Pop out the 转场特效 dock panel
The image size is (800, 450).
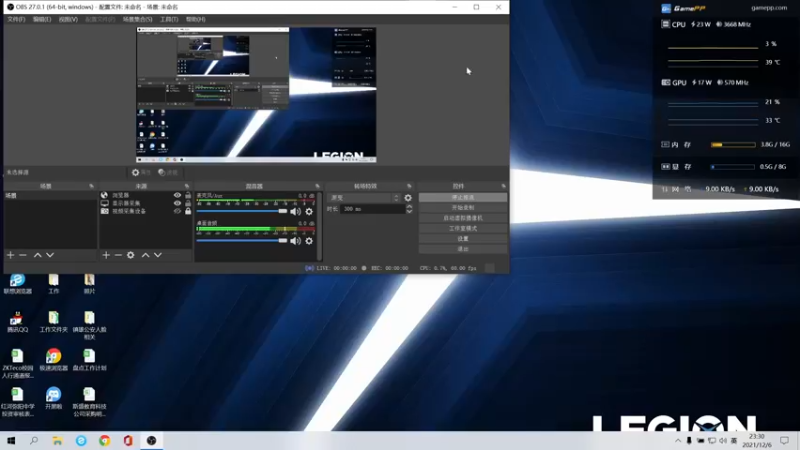click(x=409, y=186)
